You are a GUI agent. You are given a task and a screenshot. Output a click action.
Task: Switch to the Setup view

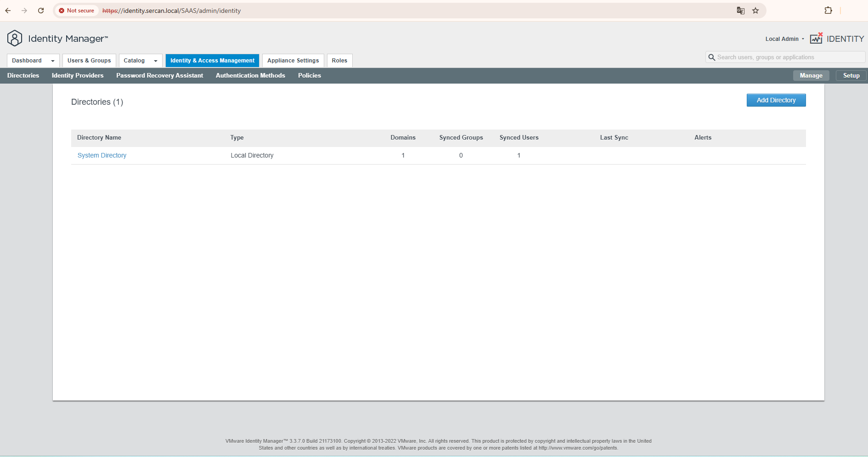tap(851, 76)
